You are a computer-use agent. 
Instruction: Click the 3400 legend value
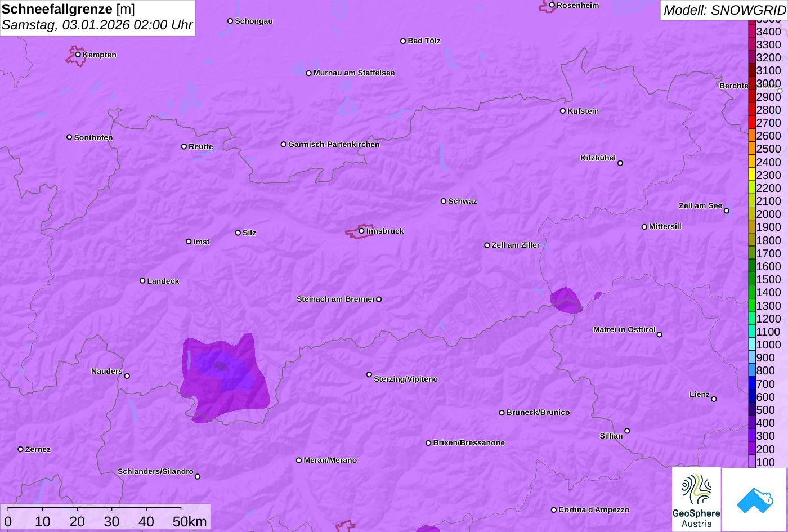[x=768, y=32]
